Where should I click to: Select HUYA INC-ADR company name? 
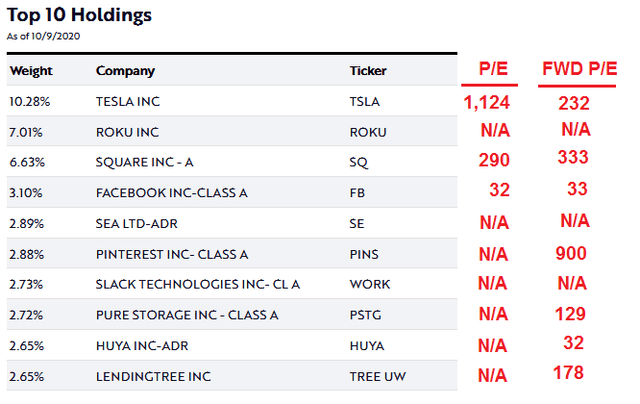tap(142, 346)
